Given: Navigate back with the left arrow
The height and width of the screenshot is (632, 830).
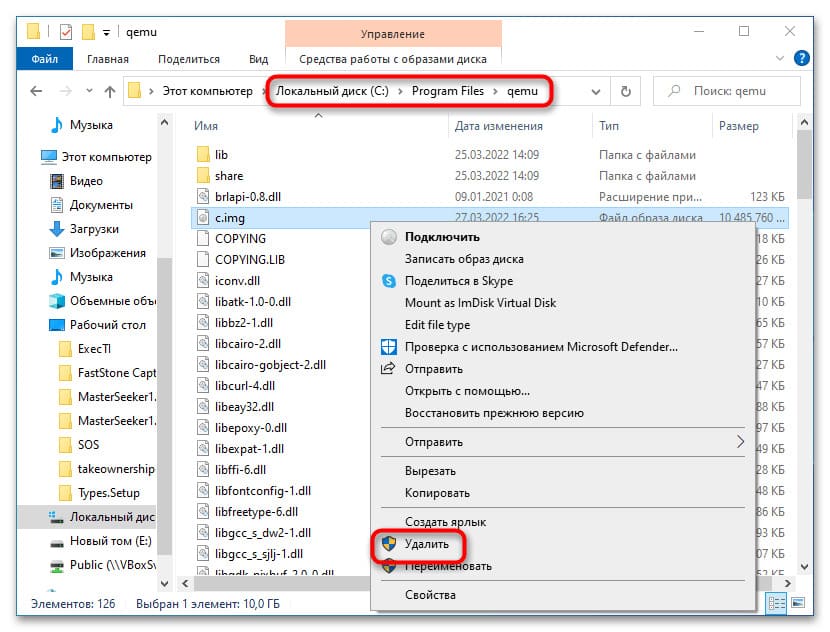Looking at the screenshot, I should [36, 92].
